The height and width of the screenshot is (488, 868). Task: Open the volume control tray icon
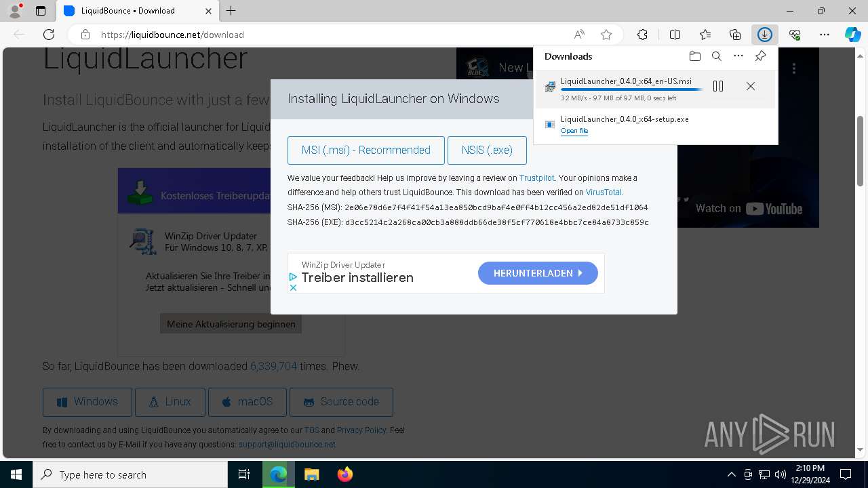[780, 474]
